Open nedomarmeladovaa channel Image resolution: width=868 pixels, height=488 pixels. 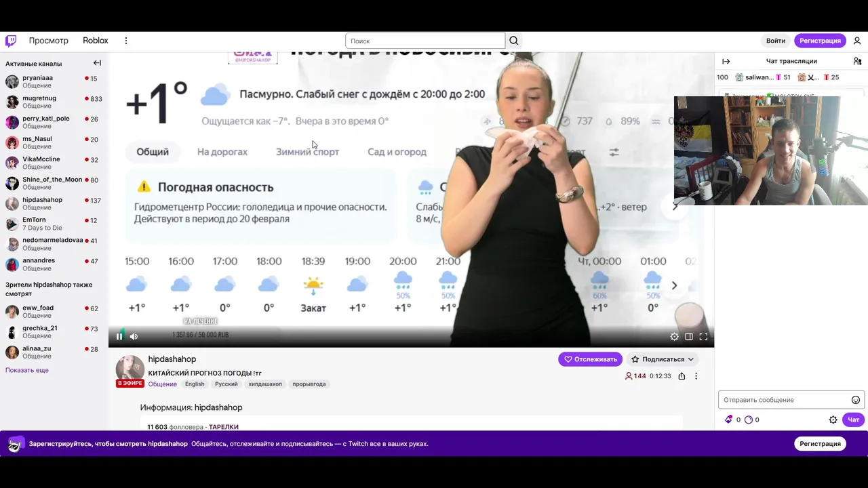tap(54, 244)
